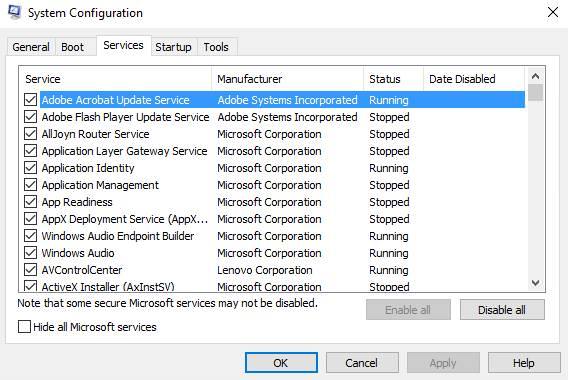Toggle AllJoyn Router Service checkbox
This screenshot has width=568, height=380.
pyautogui.click(x=30, y=134)
